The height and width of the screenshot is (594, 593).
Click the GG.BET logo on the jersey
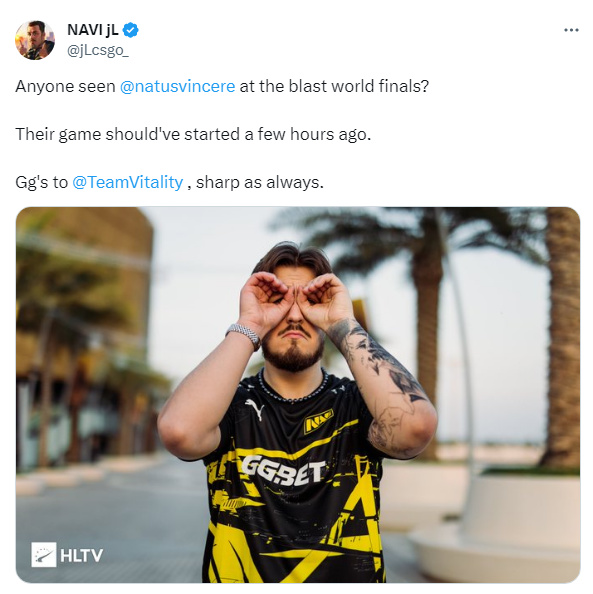tap(283, 472)
